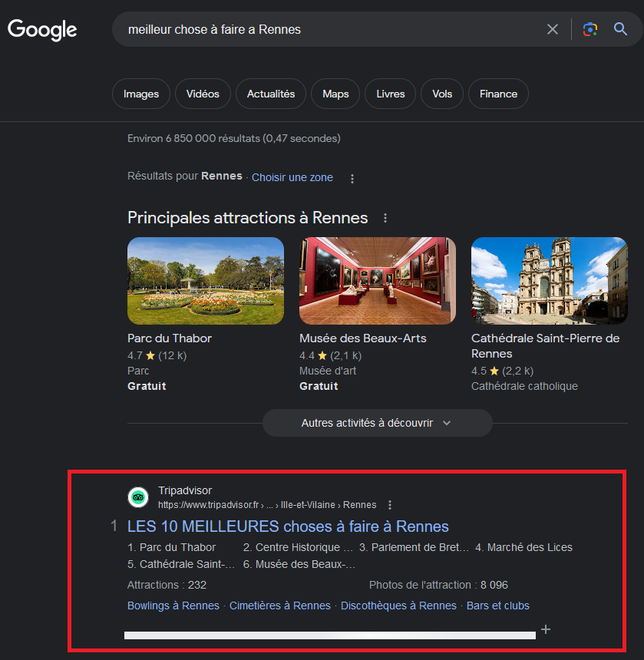
Task: Select the Livres filter
Action: pyautogui.click(x=390, y=94)
